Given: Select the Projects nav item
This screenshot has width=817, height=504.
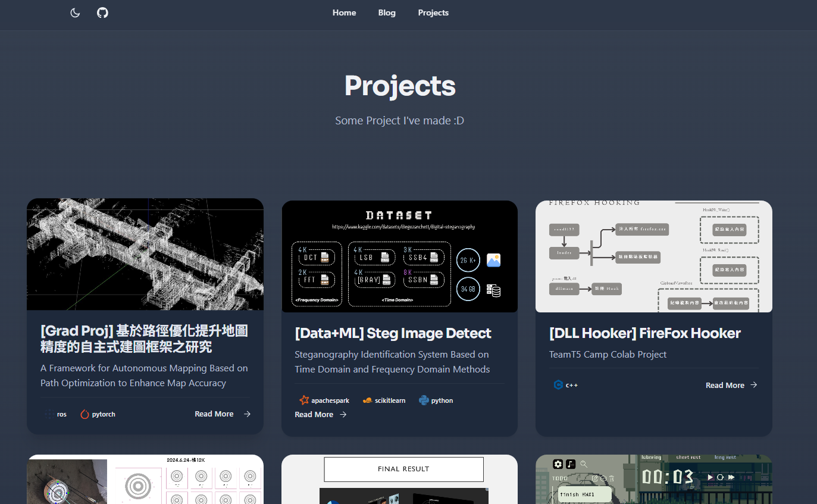Looking at the screenshot, I should [x=433, y=12].
